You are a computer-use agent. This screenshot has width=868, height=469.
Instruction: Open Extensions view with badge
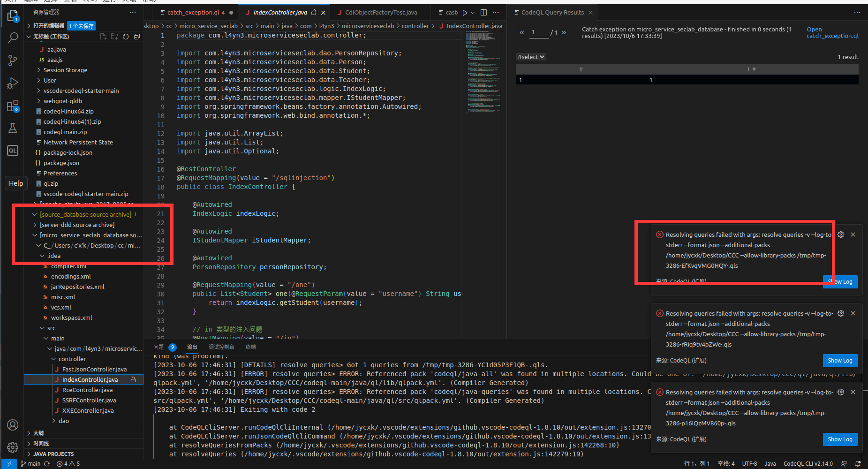coord(13,106)
